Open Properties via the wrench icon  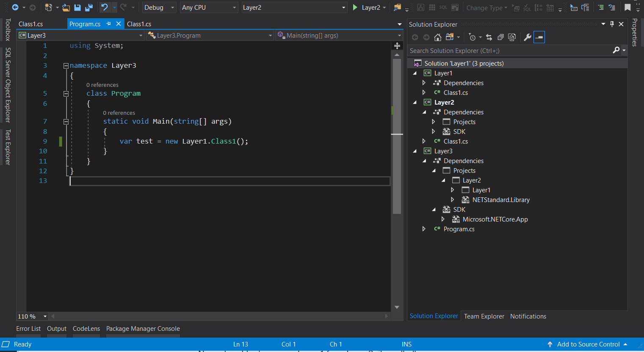(x=527, y=37)
